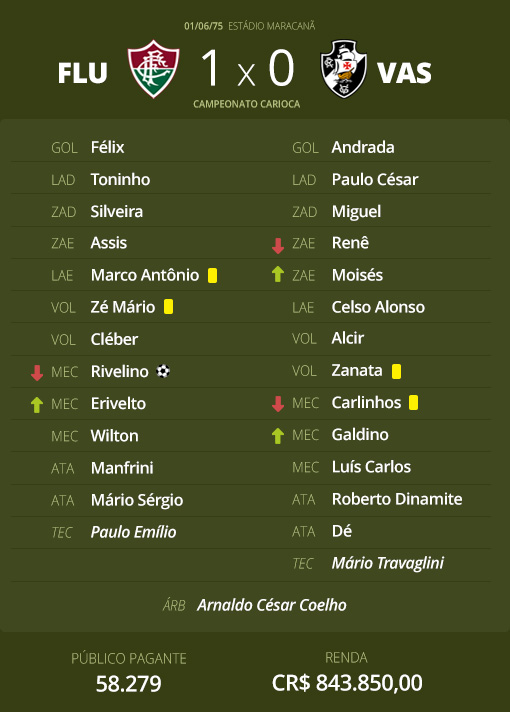Click green arrow next to Galdino
The height and width of the screenshot is (712, 510).
278,436
